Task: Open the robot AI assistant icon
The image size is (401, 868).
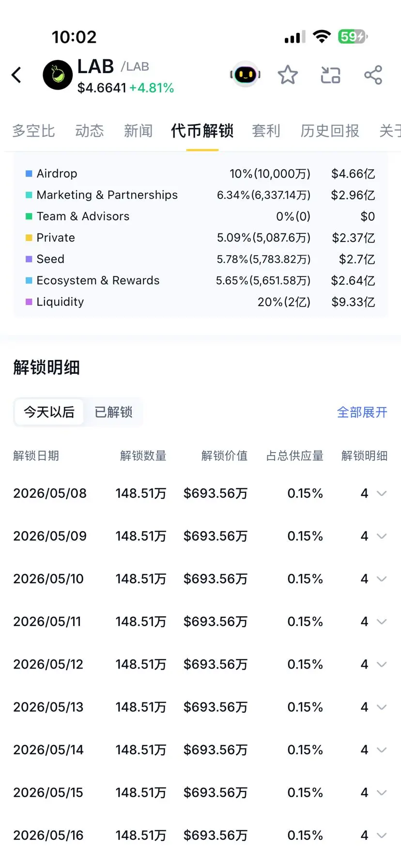Action: click(x=246, y=75)
